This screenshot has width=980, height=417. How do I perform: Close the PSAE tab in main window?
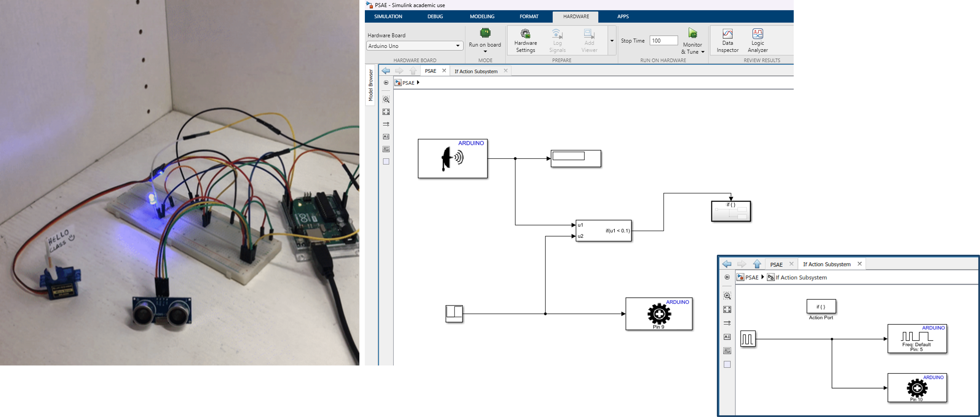click(444, 71)
